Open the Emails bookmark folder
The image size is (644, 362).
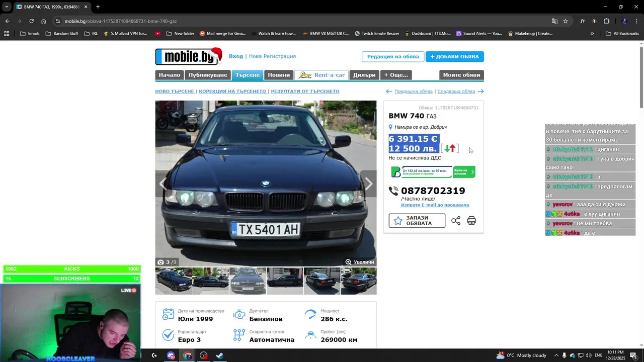[x=30, y=34]
